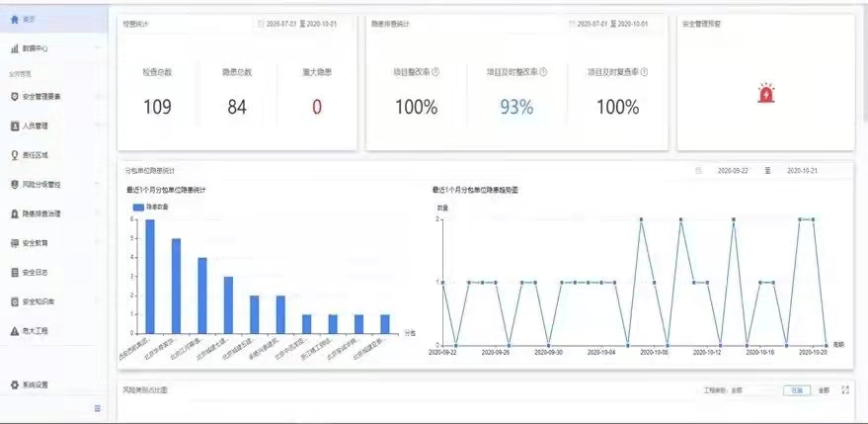The image size is (868, 424).
Task: Click the 2020-10-12 axis label on trend chart
Action: (x=707, y=352)
